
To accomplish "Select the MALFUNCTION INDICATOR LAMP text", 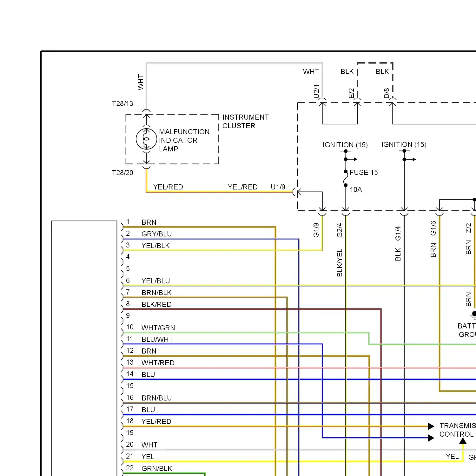I will (x=184, y=140).
